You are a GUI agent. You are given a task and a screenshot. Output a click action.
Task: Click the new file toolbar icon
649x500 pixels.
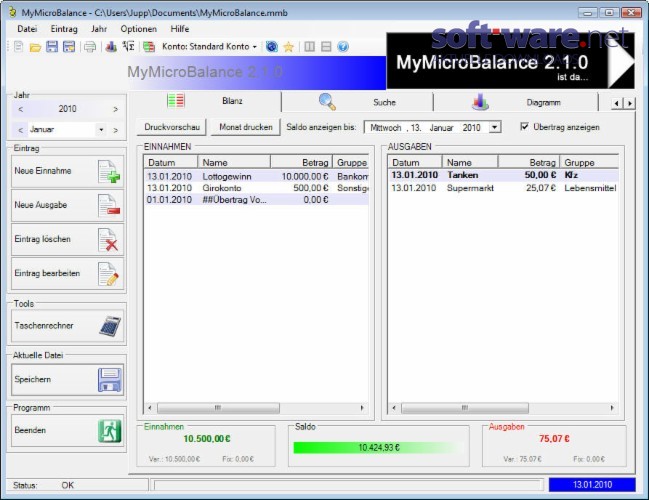(x=19, y=46)
